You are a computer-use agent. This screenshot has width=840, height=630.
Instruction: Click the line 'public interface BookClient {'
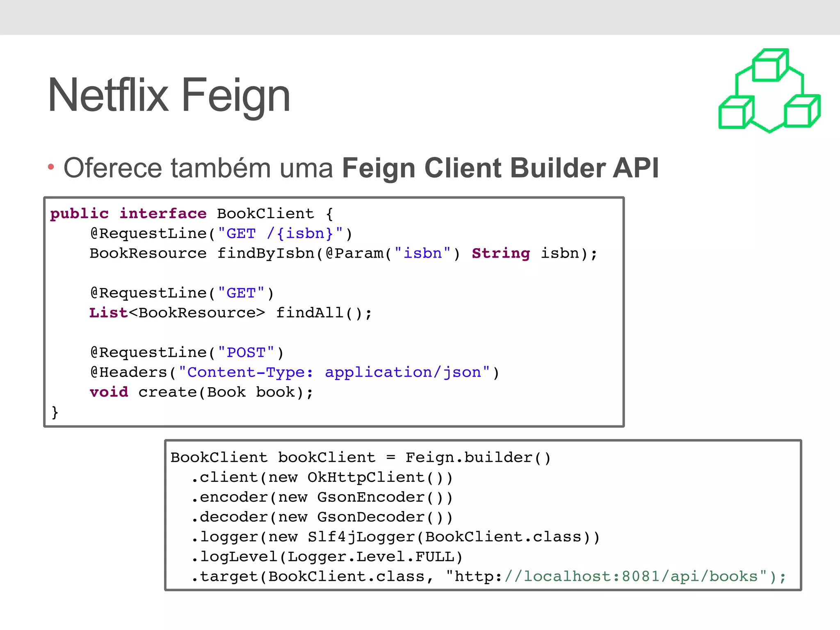pos(192,214)
